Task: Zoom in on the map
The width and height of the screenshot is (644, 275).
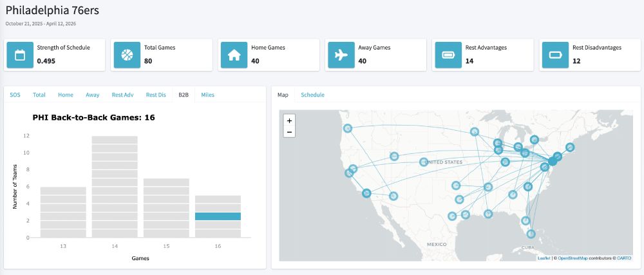Action: [x=289, y=120]
